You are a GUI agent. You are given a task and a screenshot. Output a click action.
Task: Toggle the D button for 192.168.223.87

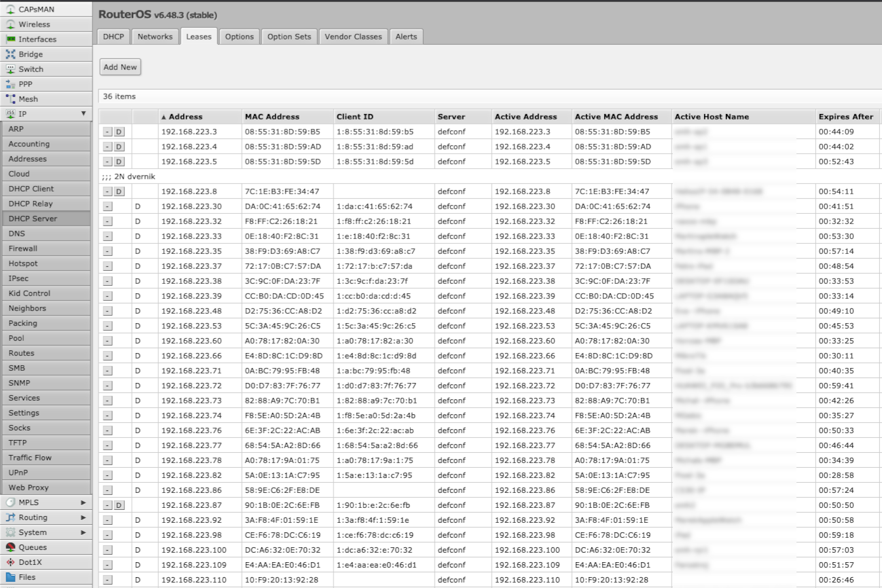[119, 505]
